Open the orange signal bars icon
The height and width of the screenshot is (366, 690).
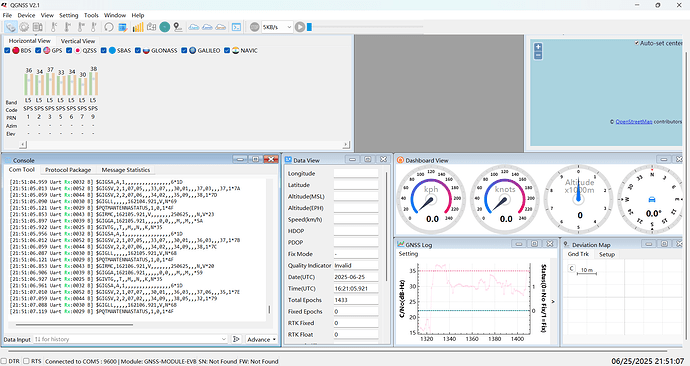(x=138, y=27)
